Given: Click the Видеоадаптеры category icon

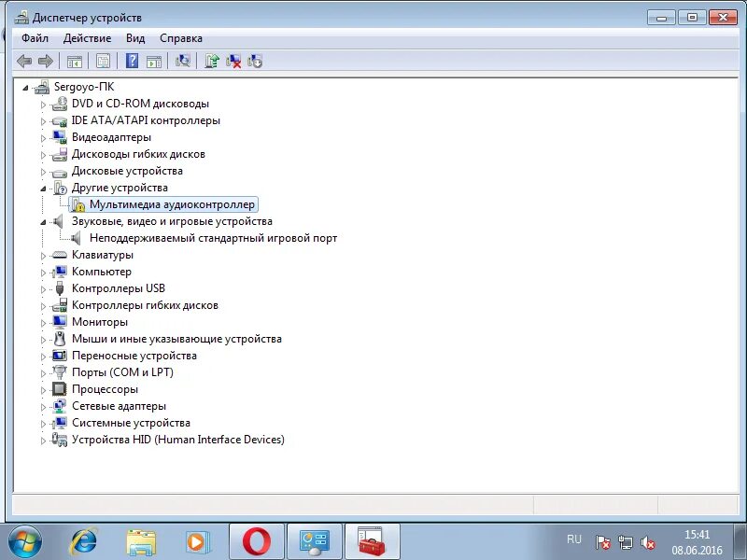Looking at the screenshot, I should click(x=60, y=137).
